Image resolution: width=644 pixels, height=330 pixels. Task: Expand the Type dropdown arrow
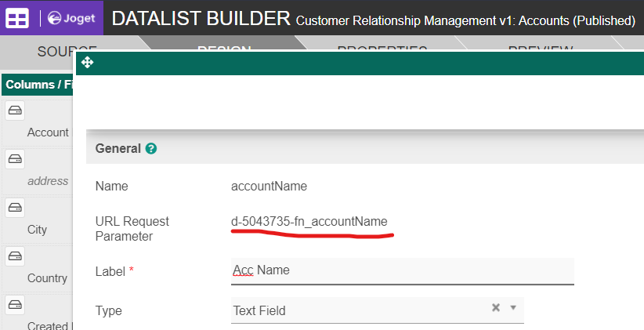[x=513, y=308]
